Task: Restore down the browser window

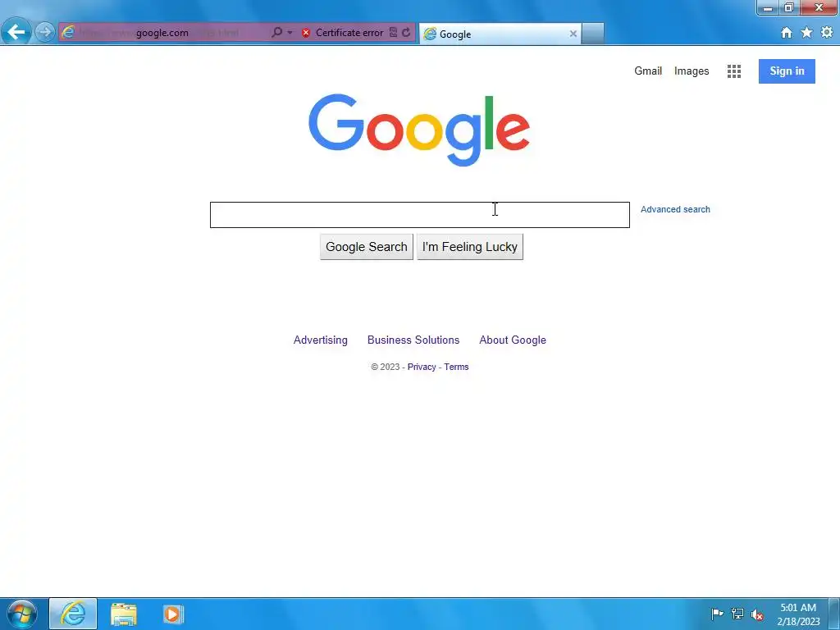Action: pyautogui.click(x=788, y=8)
